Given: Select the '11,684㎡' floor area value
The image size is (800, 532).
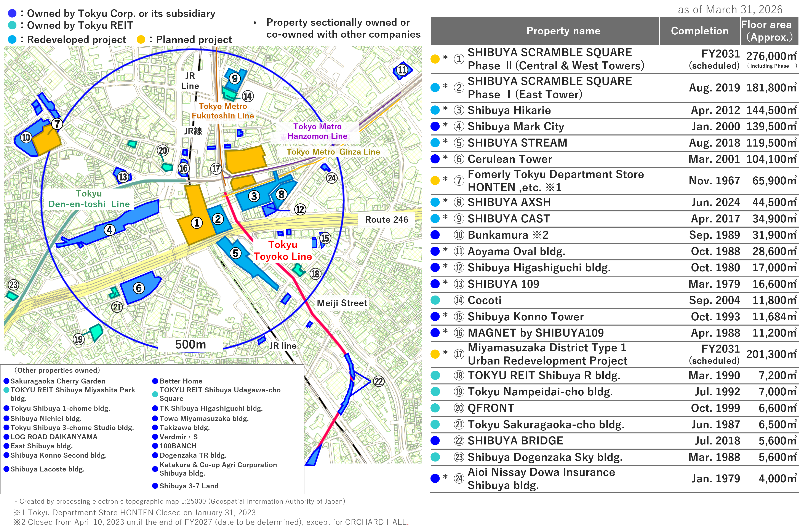Looking at the screenshot, I should (774, 316).
